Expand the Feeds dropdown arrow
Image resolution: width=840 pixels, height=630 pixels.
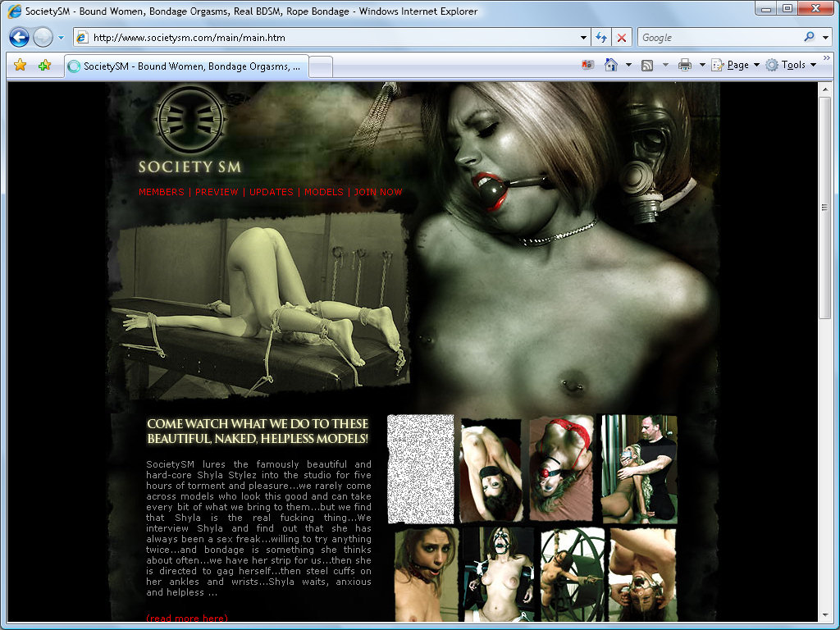point(665,65)
